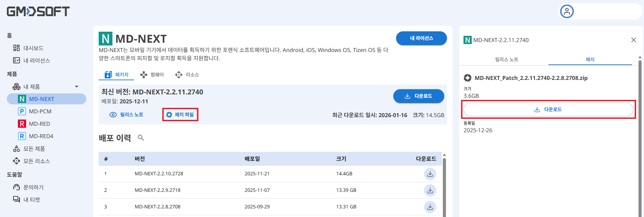Open 내 라이선스 in the sidebar
This screenshot has width=644, height=217.
(31, 60)
